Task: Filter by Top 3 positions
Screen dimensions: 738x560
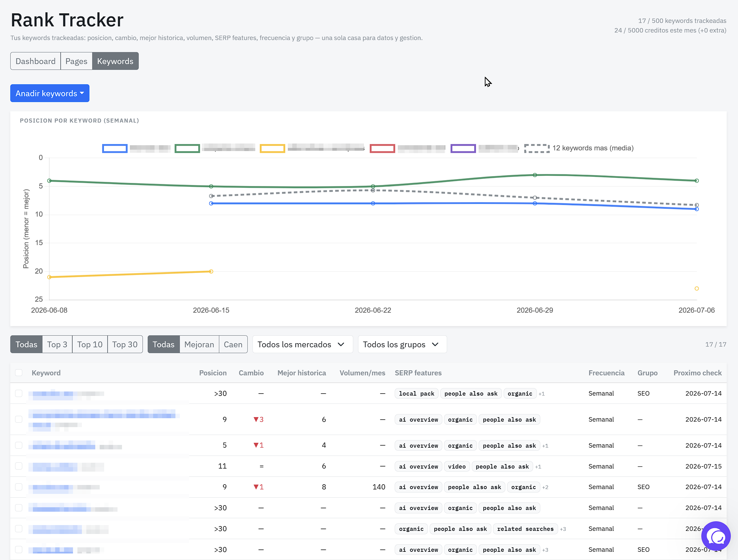Action: 57,344
